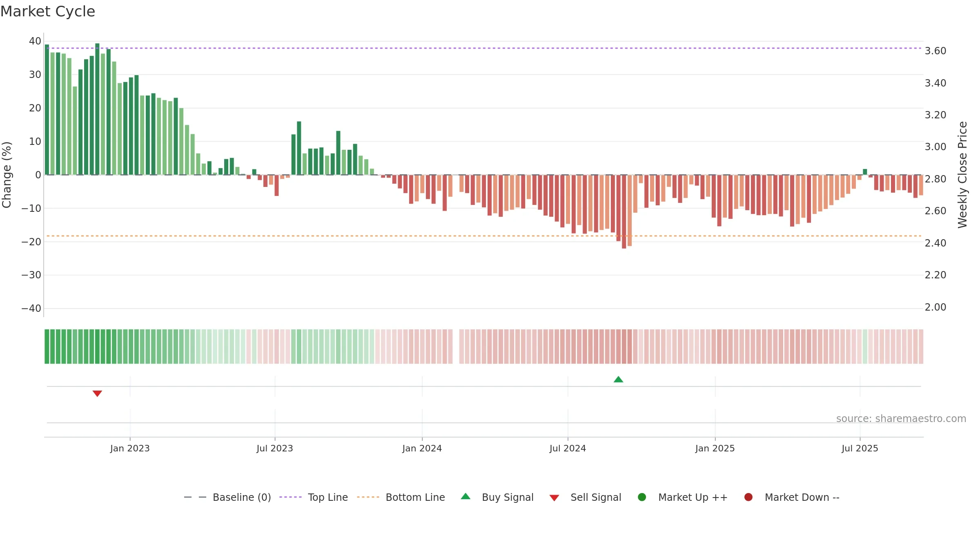The image size is (980, 551).
Task: Click the Market Cycle chart title
Action: click(48, 11)
